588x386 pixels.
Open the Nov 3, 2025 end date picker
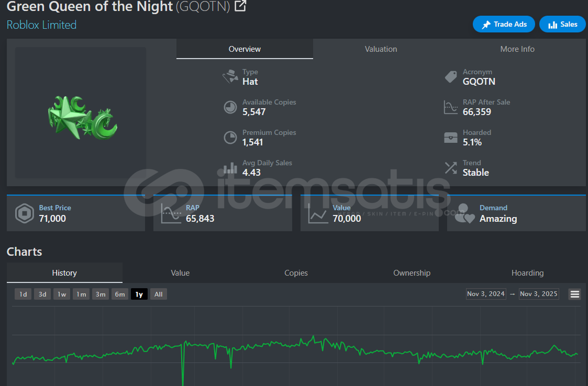point(538,294)
